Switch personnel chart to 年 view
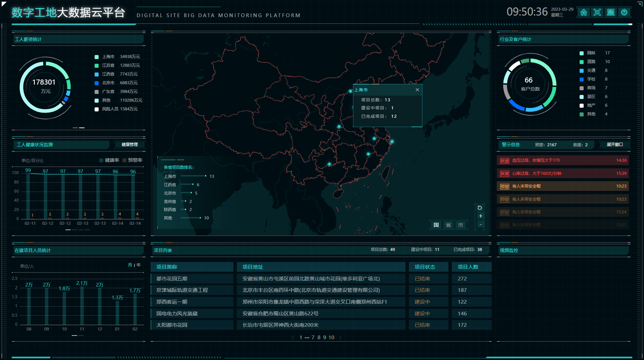Image resolution: width=644 pixels, height=360 pixels. tap(139, 265)
